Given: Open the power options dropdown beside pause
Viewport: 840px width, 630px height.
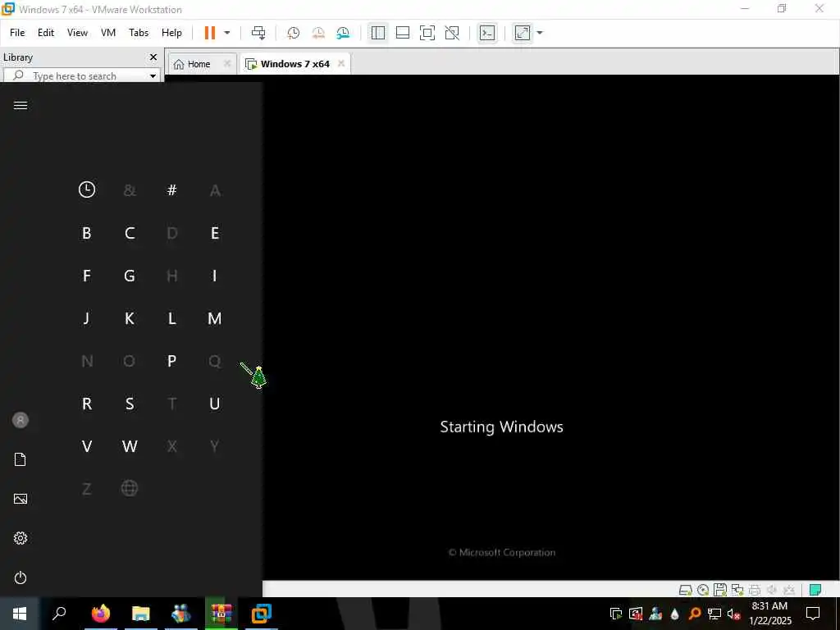Looking at the screenshot, I should click(227, 33).
